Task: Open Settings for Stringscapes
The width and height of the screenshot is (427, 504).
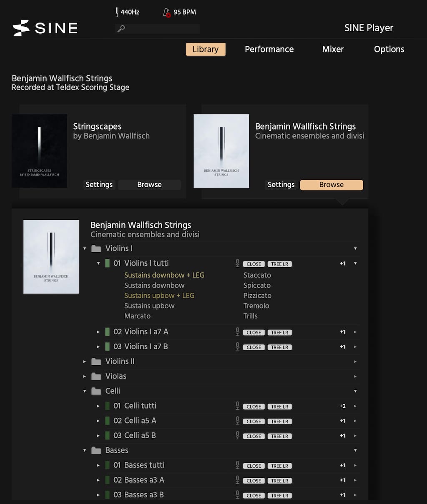Action: [x=99, y=185]
